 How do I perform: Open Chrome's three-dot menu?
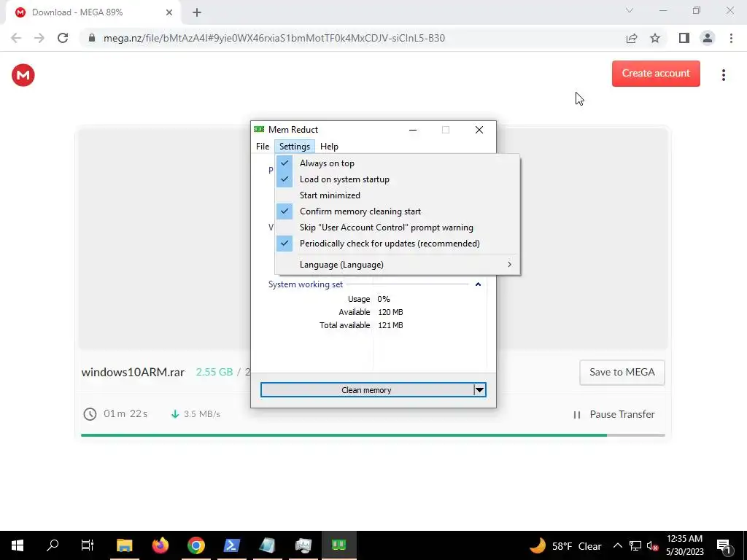point(731,38)
